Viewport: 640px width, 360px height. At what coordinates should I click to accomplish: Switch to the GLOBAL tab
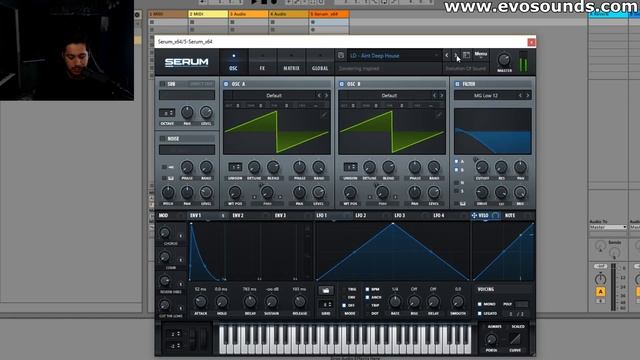tap(320, 62)
